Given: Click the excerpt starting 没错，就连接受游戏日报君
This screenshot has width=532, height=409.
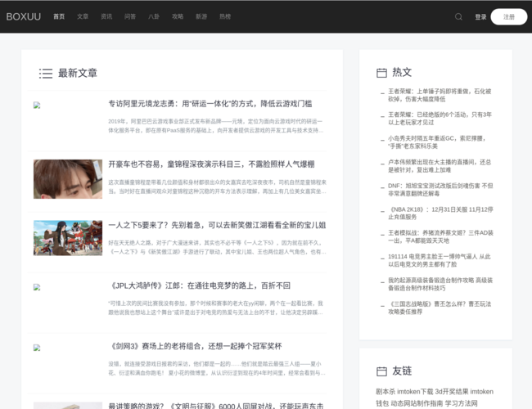Looking at the screenshot, I should 217,368.
